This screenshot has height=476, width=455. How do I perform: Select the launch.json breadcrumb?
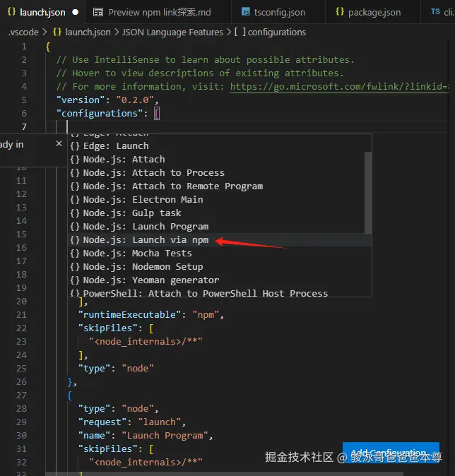pos(82,32)
